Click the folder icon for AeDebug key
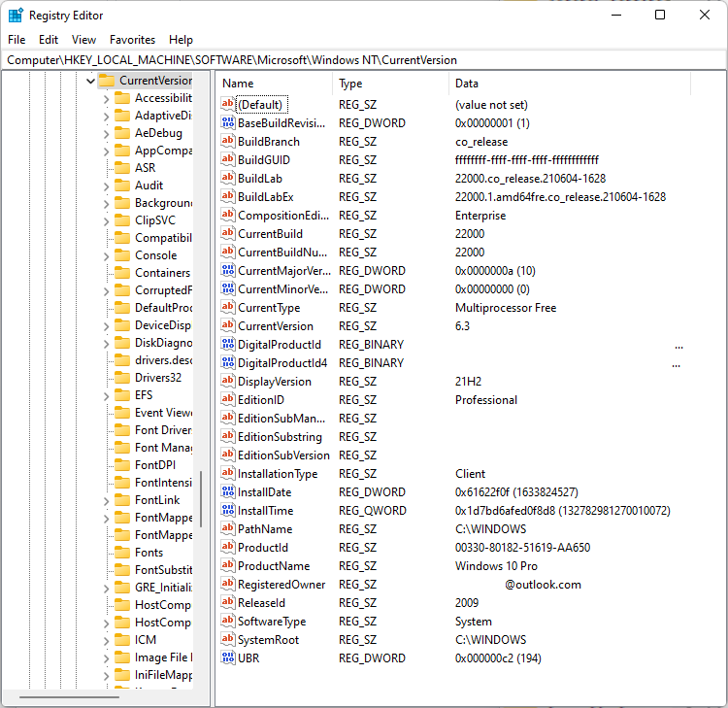 tap(122, 133)
